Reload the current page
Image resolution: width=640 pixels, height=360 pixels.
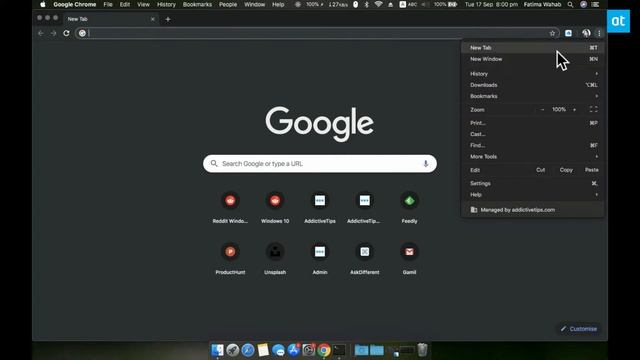pos(66,33)
